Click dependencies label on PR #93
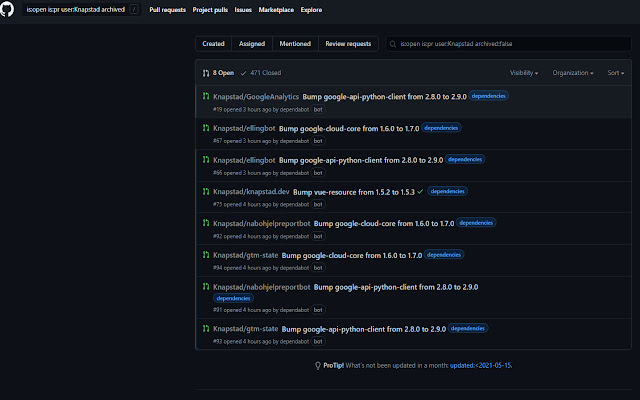This screenshot has height=400, width=640. tap(468, 328)
